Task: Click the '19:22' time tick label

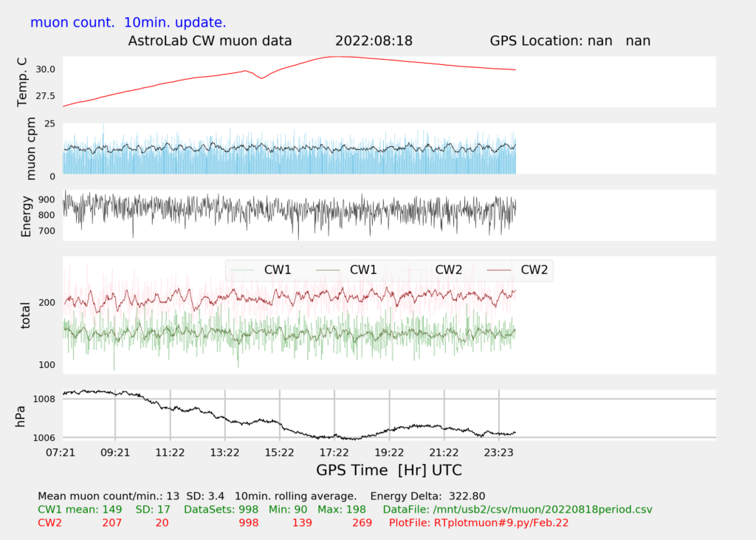Action: 389,453
